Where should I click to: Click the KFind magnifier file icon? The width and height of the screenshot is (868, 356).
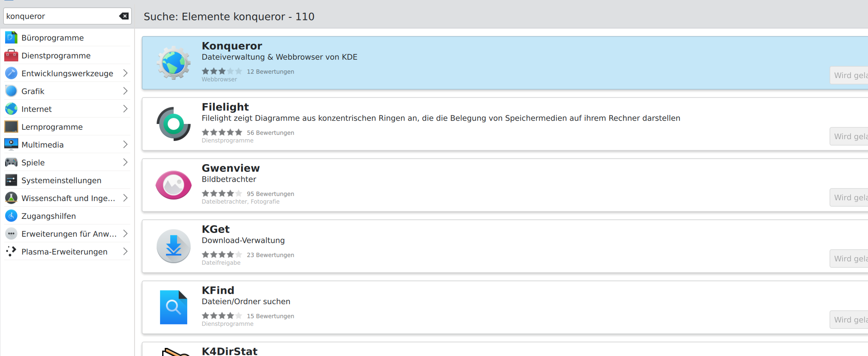pyautogui.click(x=174, y=307)
